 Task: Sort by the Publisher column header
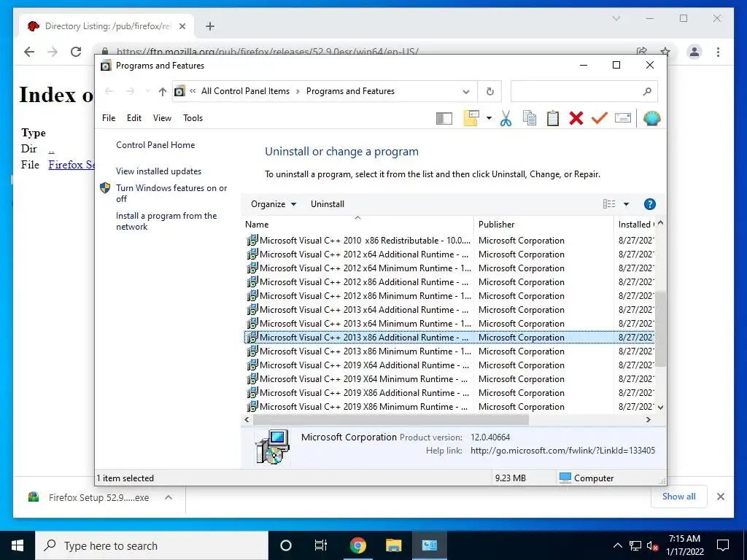[544, 225]
